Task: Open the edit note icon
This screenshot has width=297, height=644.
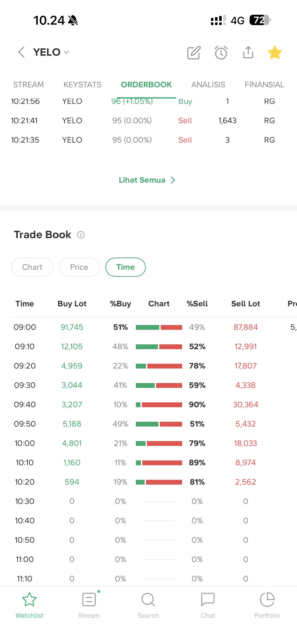Action: point(194,53)
